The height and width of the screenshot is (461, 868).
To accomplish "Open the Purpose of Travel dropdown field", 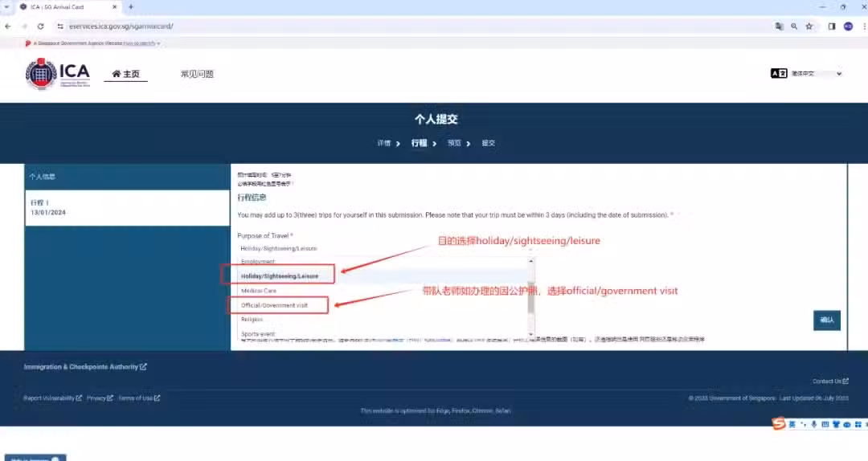I will click(x=386, y=248).
